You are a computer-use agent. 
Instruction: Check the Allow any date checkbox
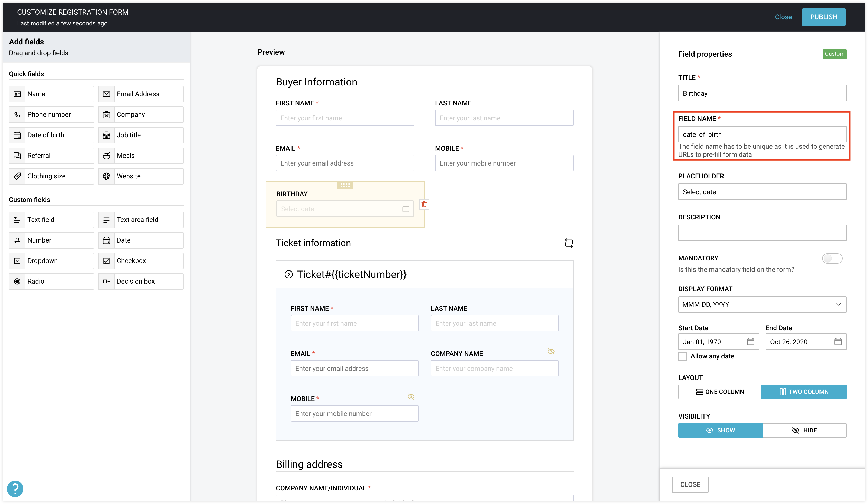[682, 356]
